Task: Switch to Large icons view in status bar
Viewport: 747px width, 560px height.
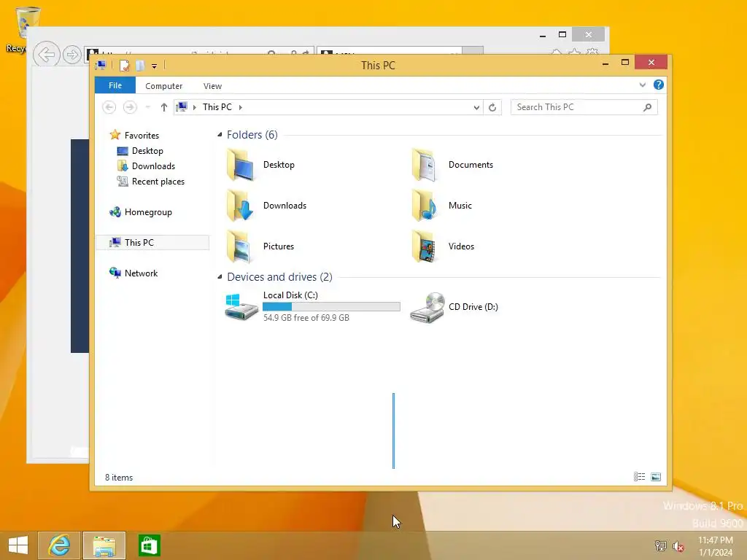Action: click(x=656, y=477)
